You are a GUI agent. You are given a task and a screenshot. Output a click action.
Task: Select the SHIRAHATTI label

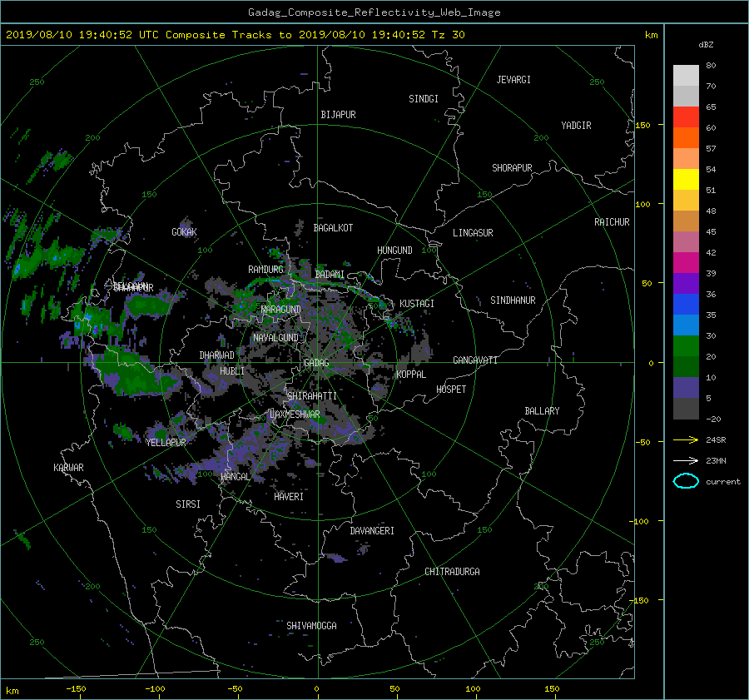point(312,396)
